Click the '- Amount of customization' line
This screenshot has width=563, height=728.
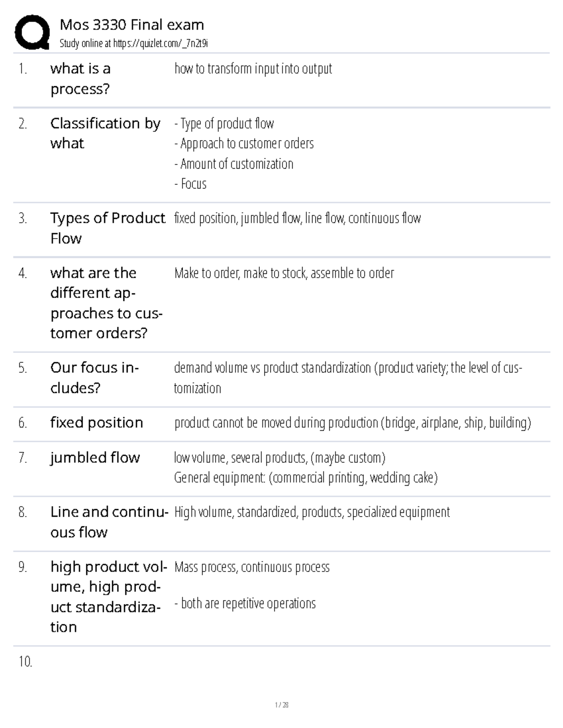[234, 164]
